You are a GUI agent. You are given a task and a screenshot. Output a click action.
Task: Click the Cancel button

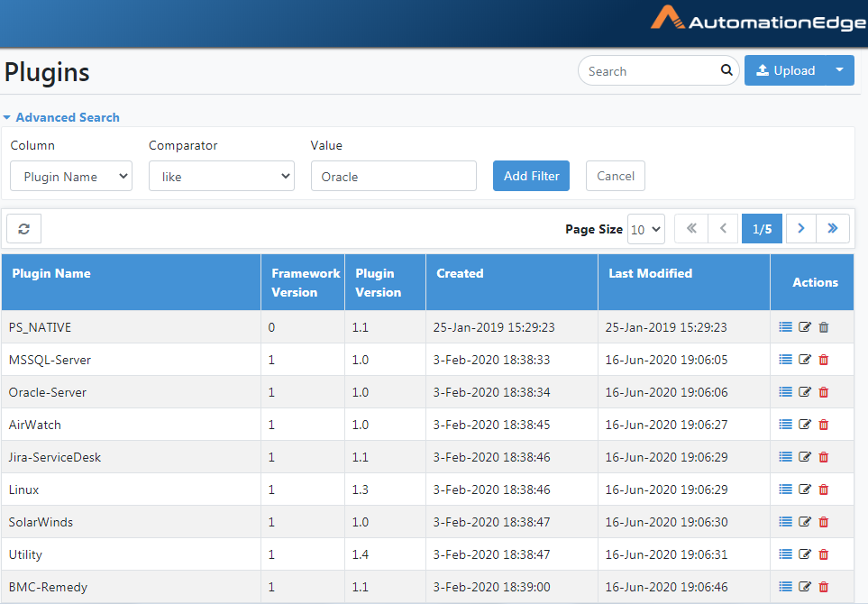click(615, 176)
